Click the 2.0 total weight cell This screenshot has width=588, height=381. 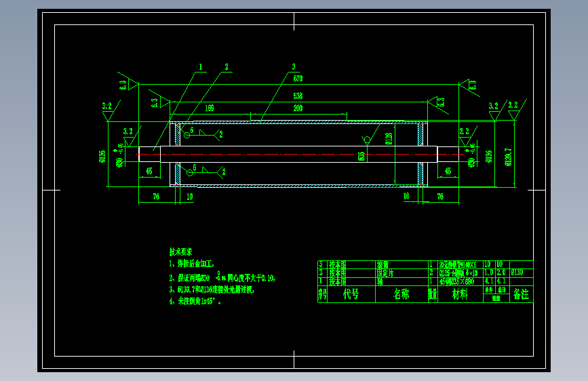point(501,273)
